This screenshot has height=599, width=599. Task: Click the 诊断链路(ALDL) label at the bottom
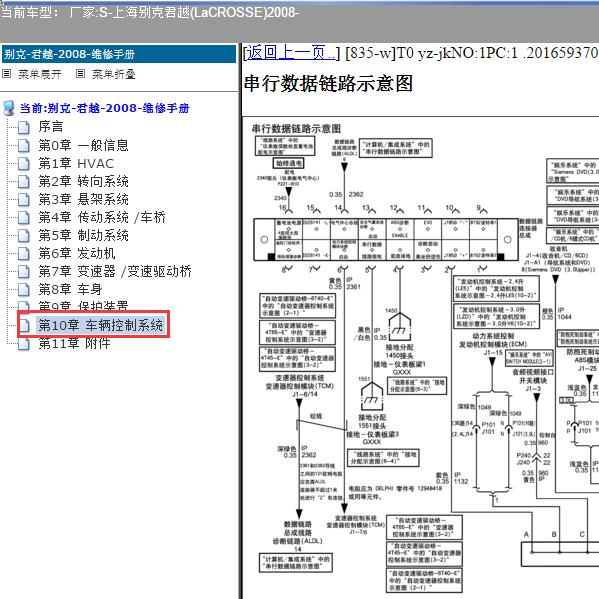(x=298, y=541)
